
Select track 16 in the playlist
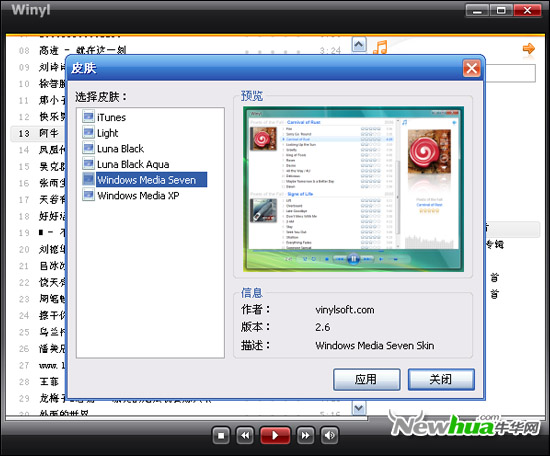point(38,183)
